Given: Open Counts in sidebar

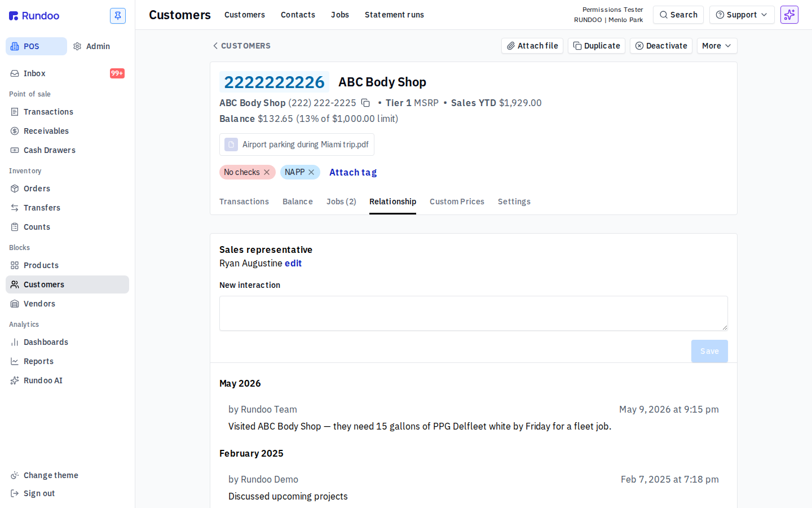Looking at the screenshot, I should click(67, 227).
